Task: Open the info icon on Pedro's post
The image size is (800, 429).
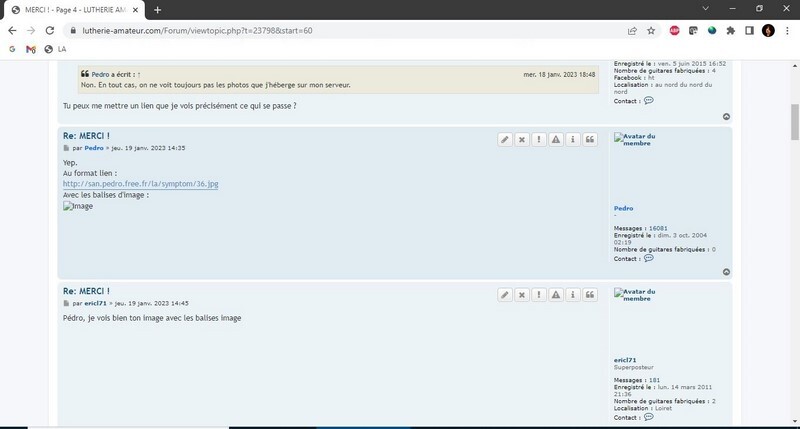Action: 572,139
